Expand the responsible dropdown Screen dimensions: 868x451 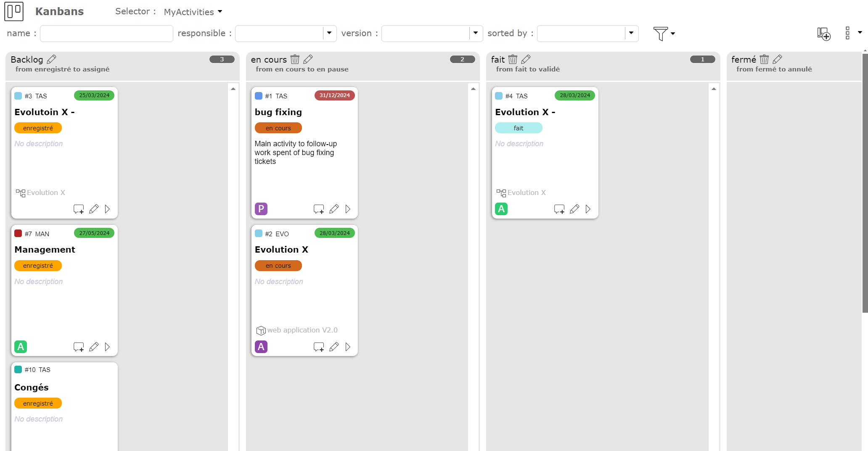(329, 33)
